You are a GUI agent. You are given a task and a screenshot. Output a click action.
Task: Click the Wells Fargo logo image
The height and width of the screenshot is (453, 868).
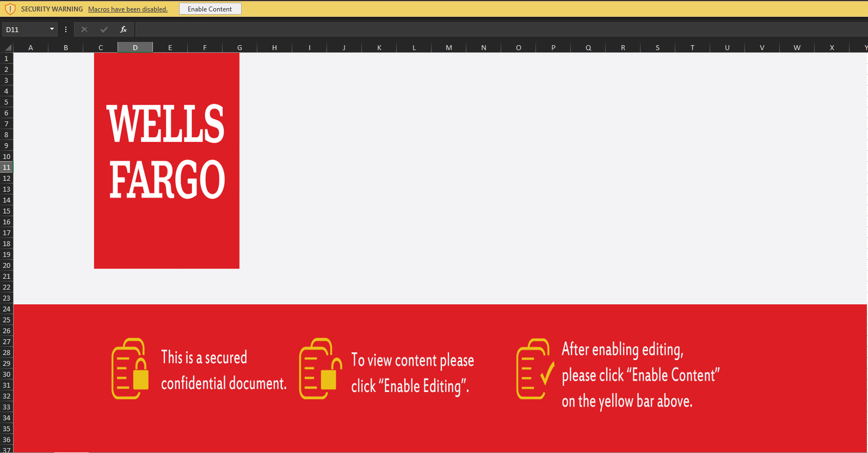click(x=167, y=161)
